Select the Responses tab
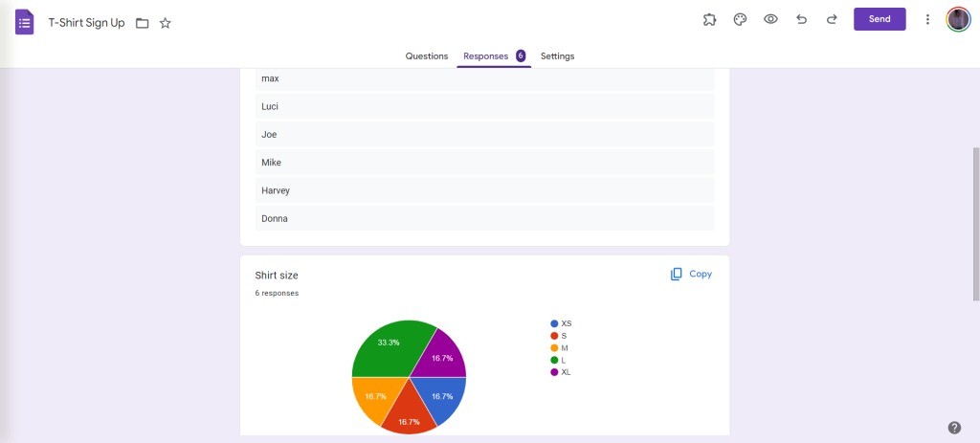Viewport: 980px width, 443px height. click(494, 56)
